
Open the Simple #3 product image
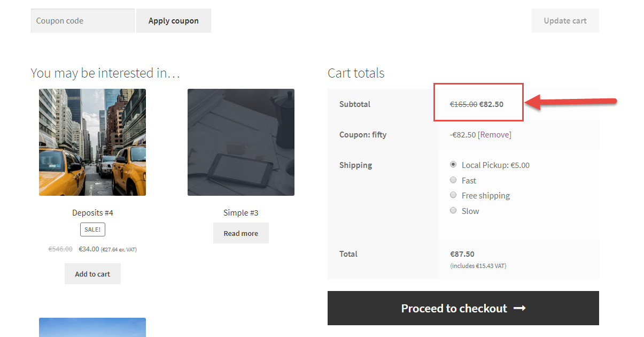click(241, 142)
